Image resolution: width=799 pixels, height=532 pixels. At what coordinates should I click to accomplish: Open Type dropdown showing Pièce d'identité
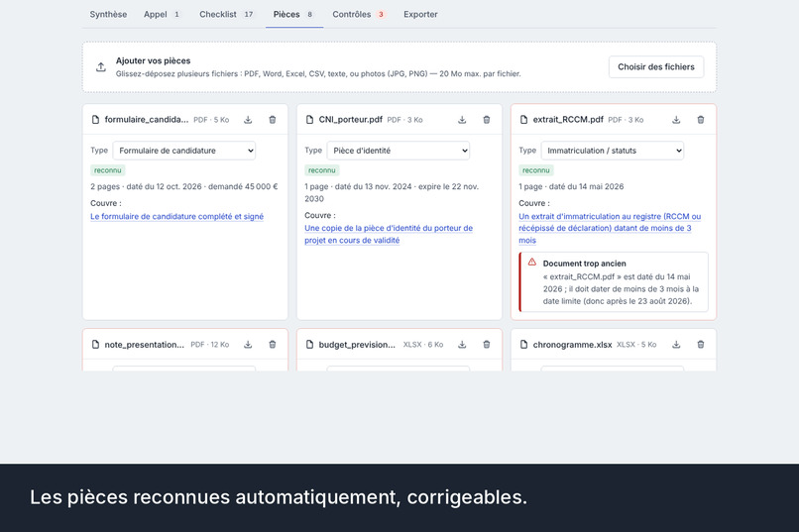(398, 151)
